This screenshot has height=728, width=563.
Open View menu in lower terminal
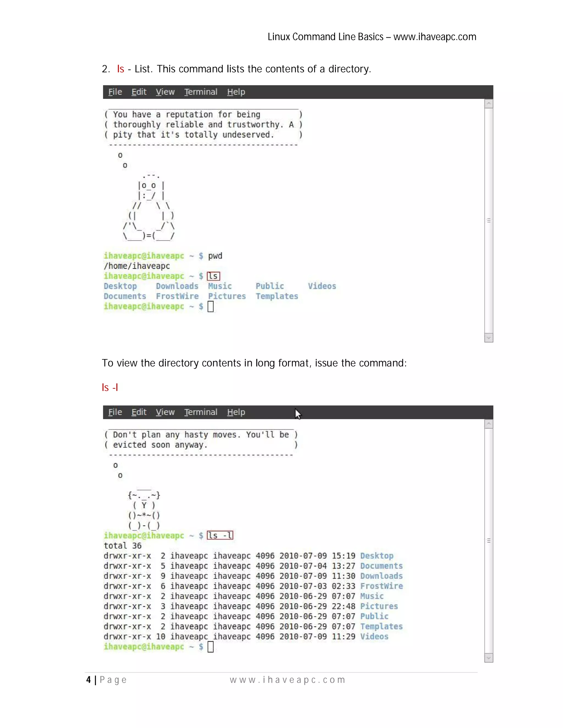pyautogui.click(x=165, y=412)
